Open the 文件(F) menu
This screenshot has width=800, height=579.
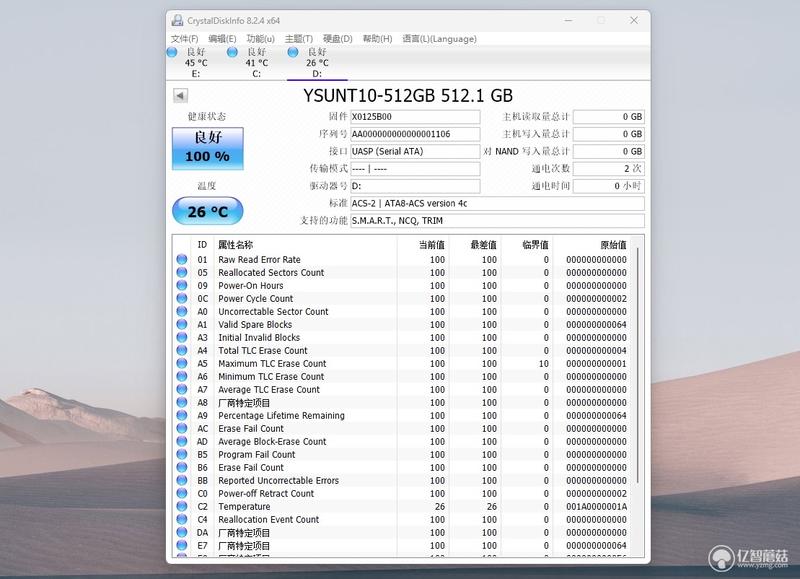(184, 39)
